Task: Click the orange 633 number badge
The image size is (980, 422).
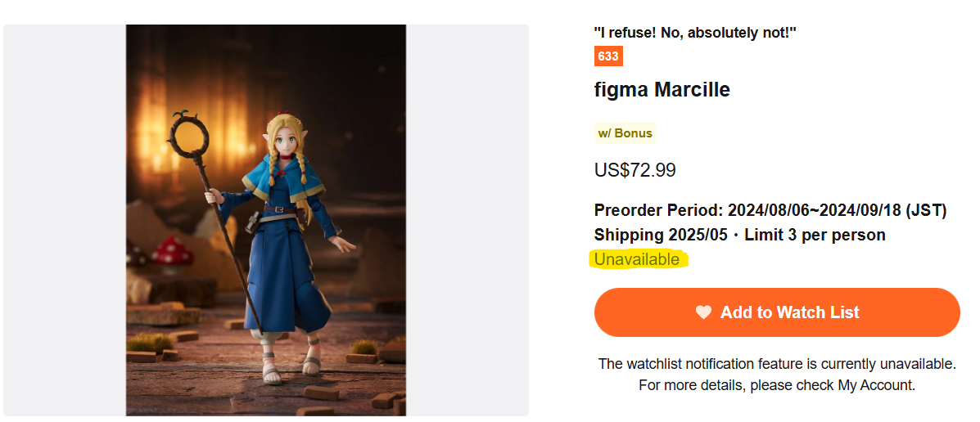Action: (608, 56)
